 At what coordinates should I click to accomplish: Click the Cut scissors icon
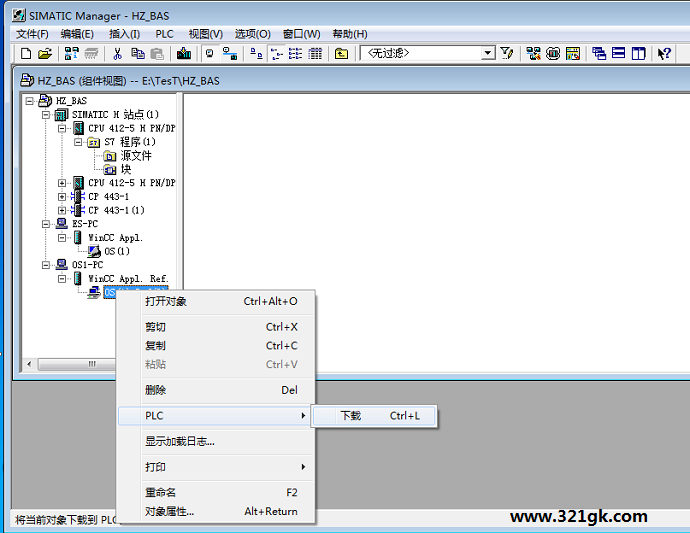click(117, 54)
